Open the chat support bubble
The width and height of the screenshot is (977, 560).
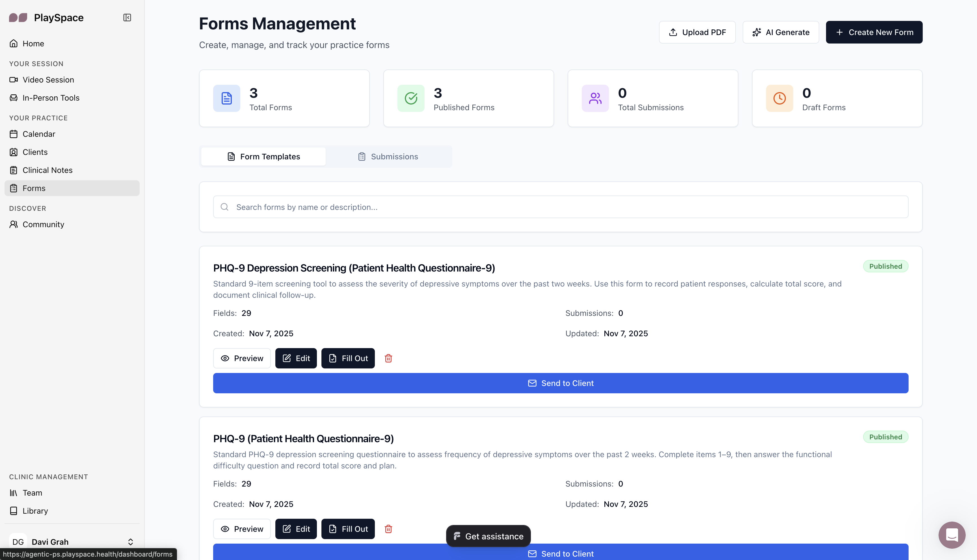[x=952, y=535]
